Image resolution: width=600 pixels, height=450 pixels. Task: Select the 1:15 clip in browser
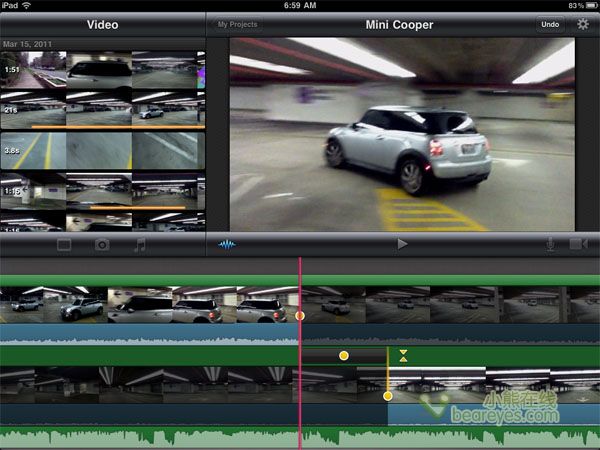[x=103, y=191]
